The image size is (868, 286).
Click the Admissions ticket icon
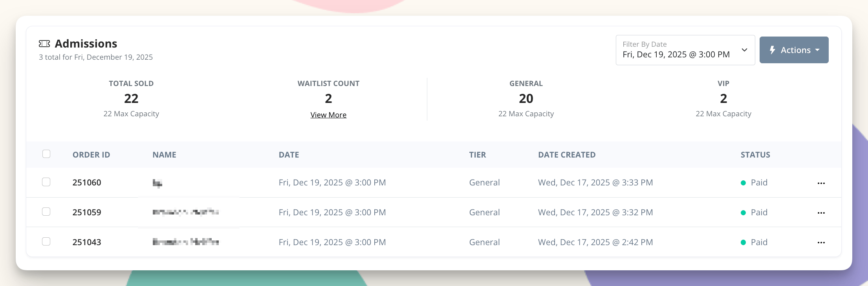click(x=44, y=44)
